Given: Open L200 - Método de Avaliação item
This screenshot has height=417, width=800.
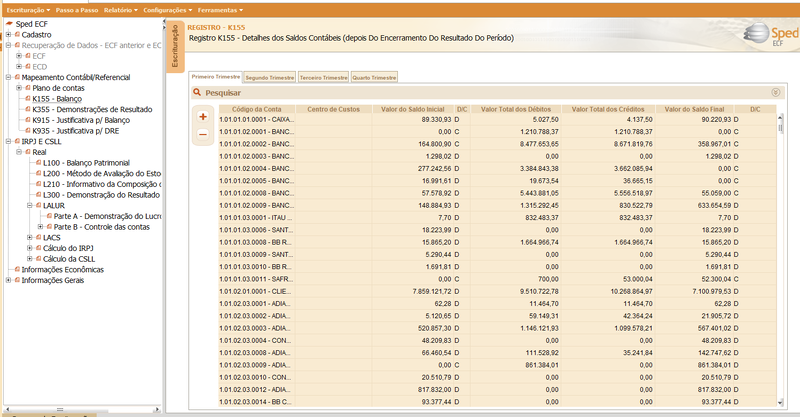Looking at the screenshot, I should (x=102, y=174).
